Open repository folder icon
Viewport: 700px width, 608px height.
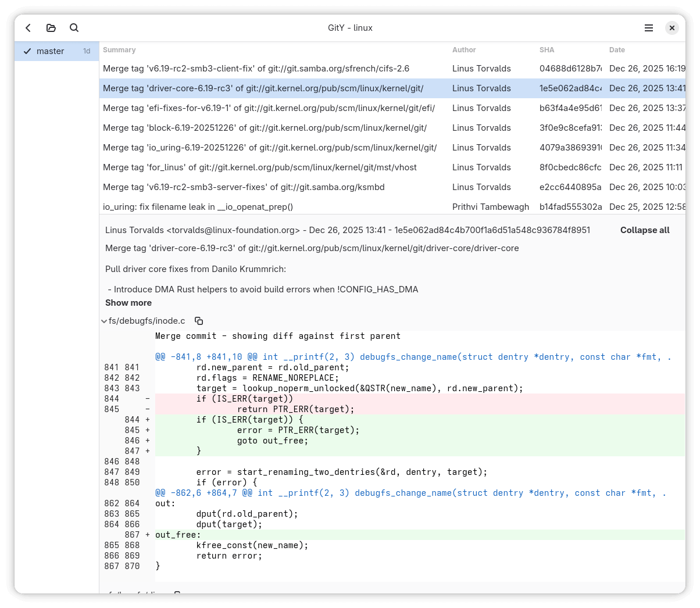click(x=51, y=28)
